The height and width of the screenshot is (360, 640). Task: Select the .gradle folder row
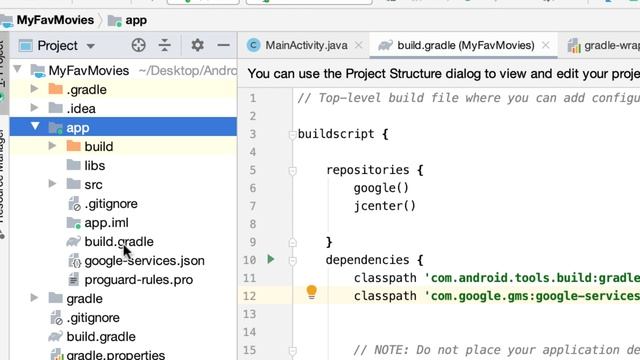pyautogui.click(x=123, y=89)
